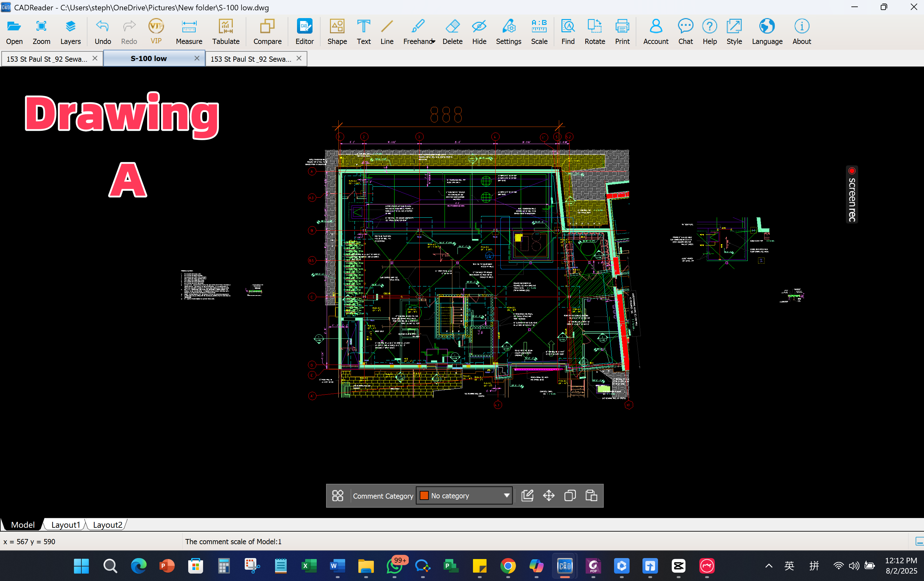
Task: Switch to the Layout1 tab
Action: [x=66, y=524]
